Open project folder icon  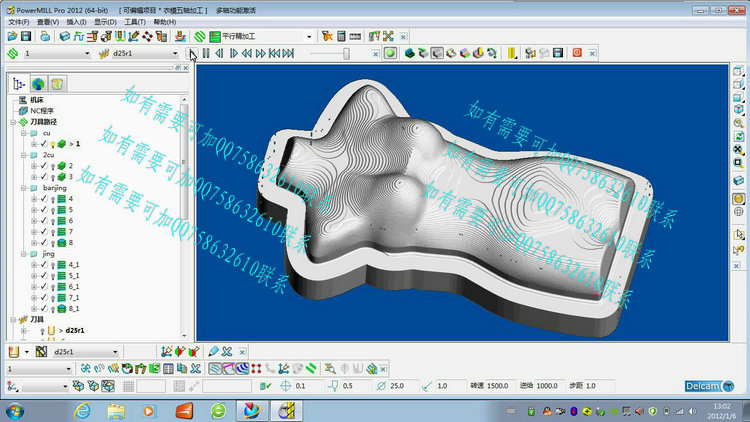point(12,36)
